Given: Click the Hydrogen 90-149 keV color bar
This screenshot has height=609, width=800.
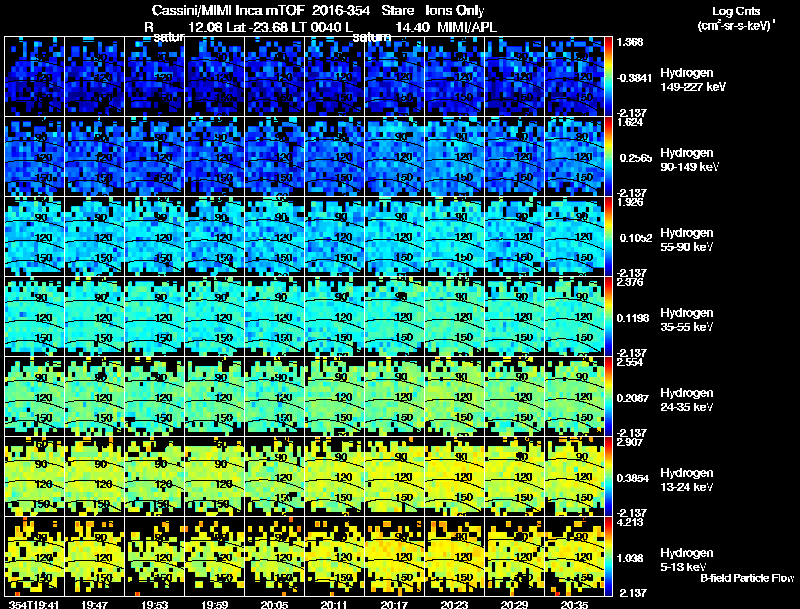Looking at the screenshot, I should [608, 157].
